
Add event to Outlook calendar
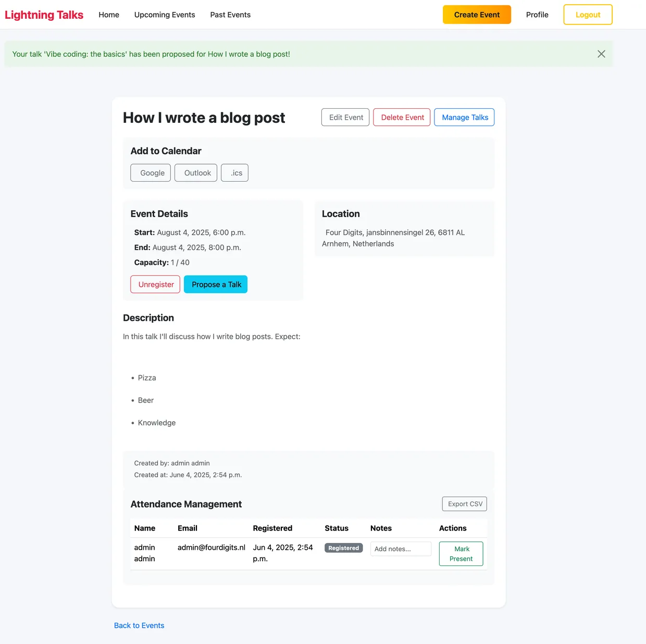pyautogui.click(x=196, y=173)
